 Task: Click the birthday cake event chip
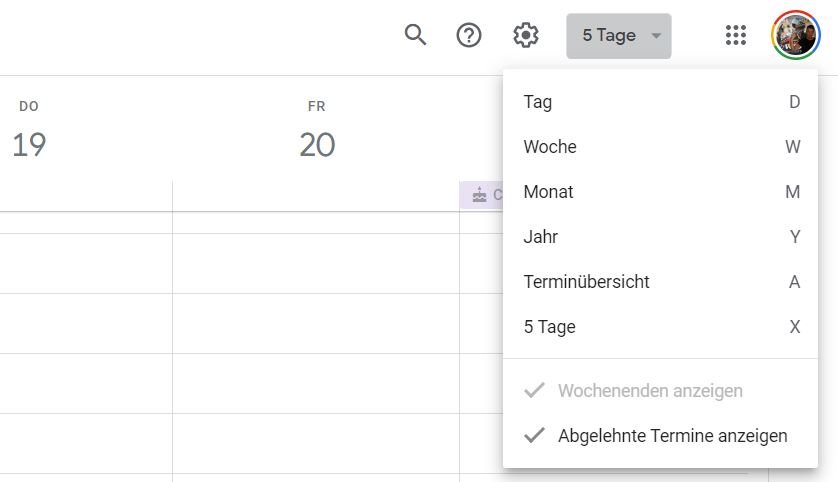[481, 195]
